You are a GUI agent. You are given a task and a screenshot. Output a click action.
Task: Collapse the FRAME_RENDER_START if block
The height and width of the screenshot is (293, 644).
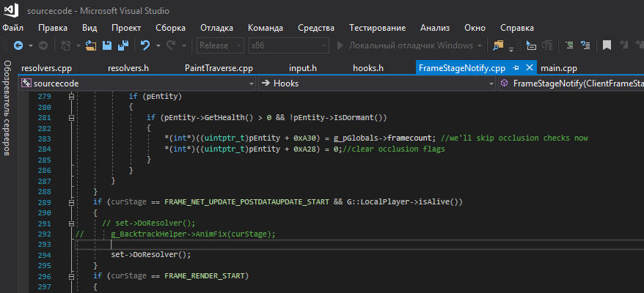point(71,276)
